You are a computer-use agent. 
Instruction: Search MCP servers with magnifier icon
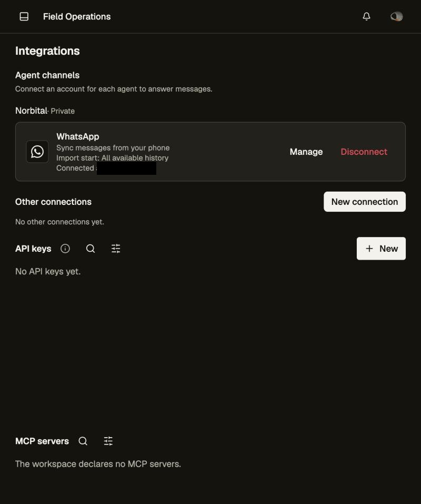click(83, 441)
